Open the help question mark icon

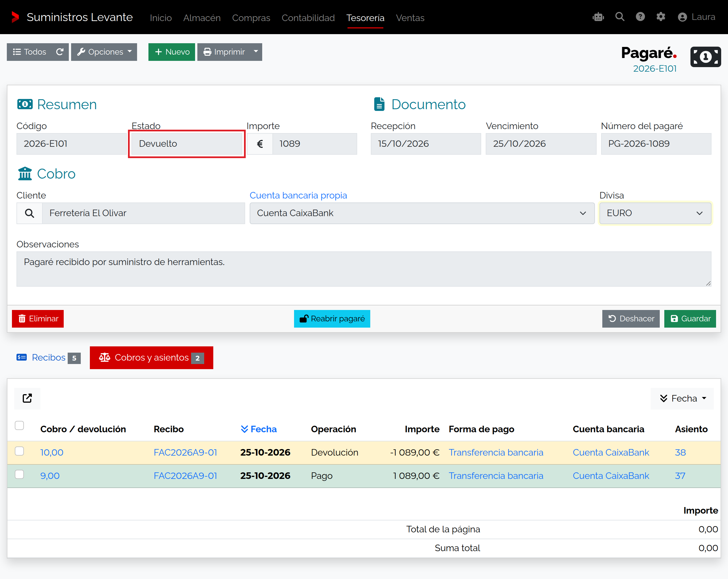[x=640, y=16]
